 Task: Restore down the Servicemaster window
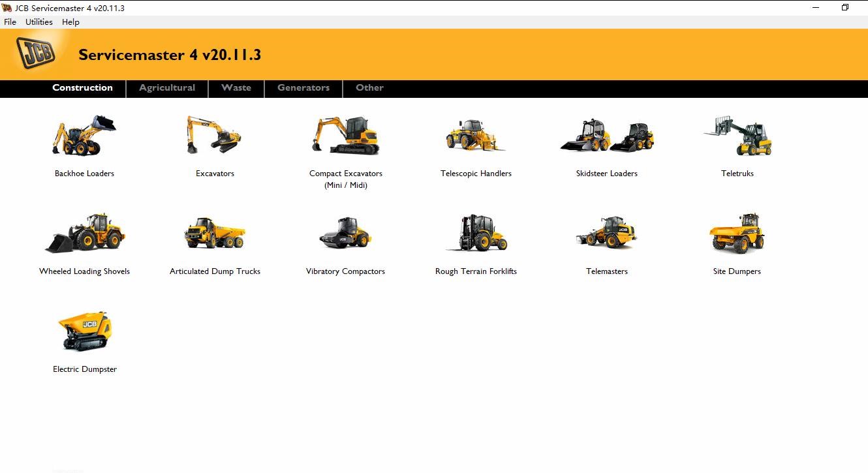click(x=845, y=8)
